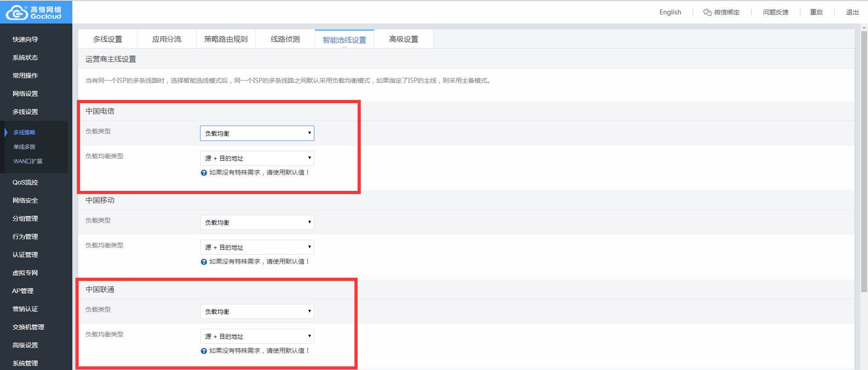Image resolution: width=868 pixels, height=370 pixels.
Task: Switch language to English
Action: pyautogui.click(x=670, y=12)
